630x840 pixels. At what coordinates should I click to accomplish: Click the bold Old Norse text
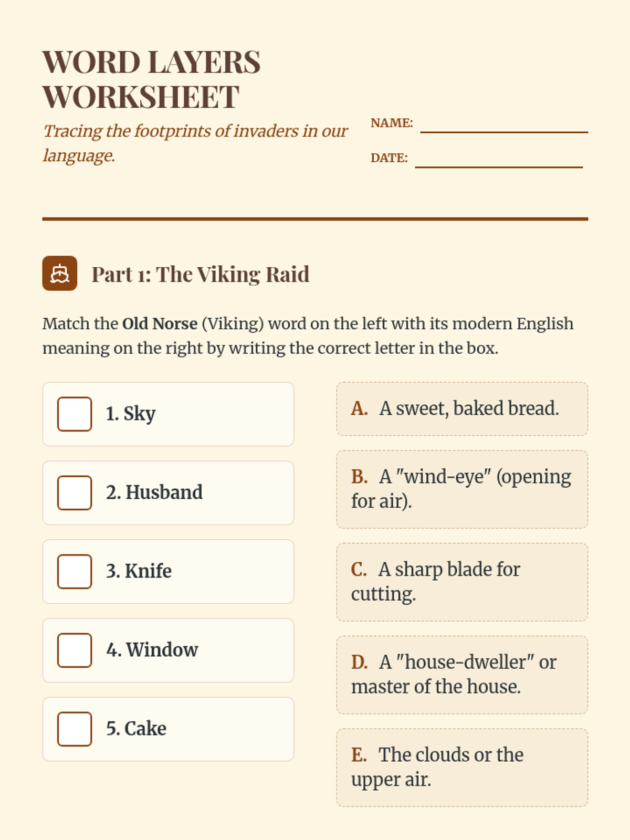[160, 324]
